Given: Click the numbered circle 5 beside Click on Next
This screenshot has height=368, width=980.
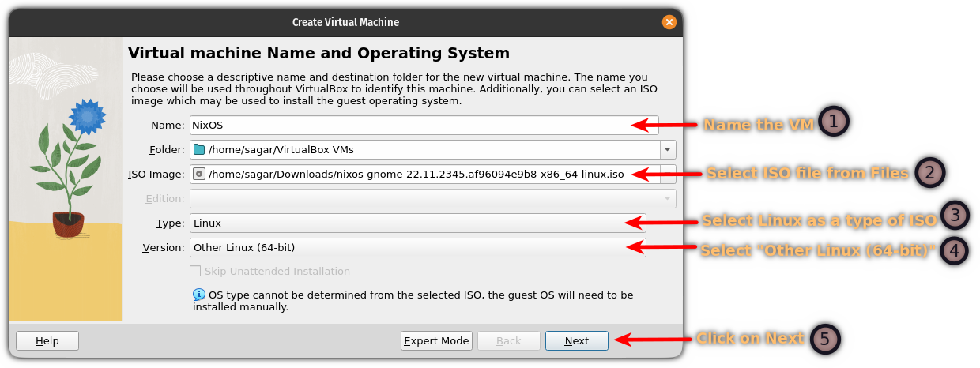Looking at the screenshot, I should pyautogui.click(x=824, y=339).
